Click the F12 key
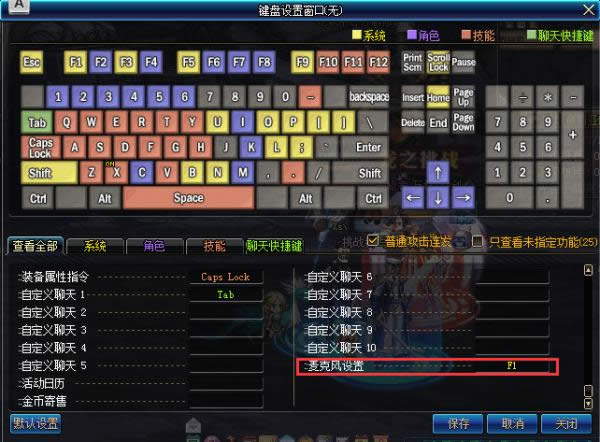The height and width of the screenshot is (442, 600). [x=378, y=62]
